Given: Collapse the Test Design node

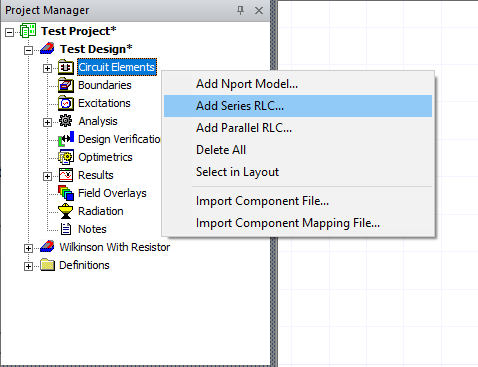Looking at the screenshot, I should click(x=28, y=50).
